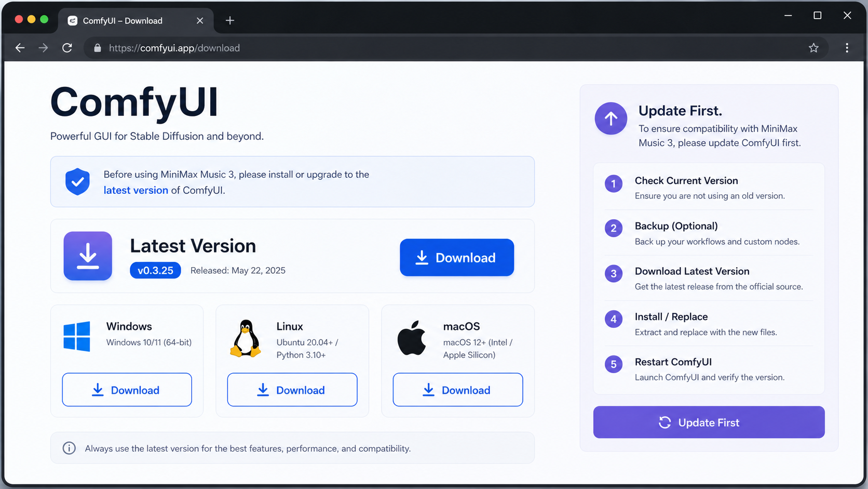This screenshot has width=868, height=489.
Task: Download the Linux version
Action: [292, 390]
